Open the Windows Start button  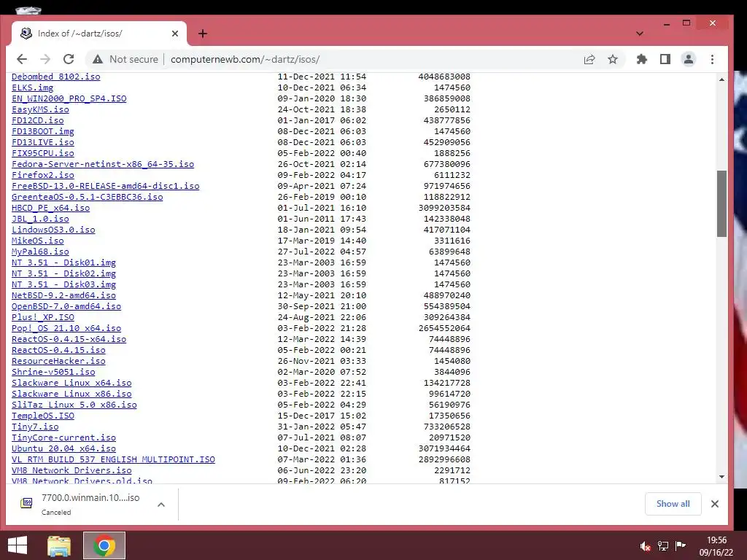pos(18,545)
